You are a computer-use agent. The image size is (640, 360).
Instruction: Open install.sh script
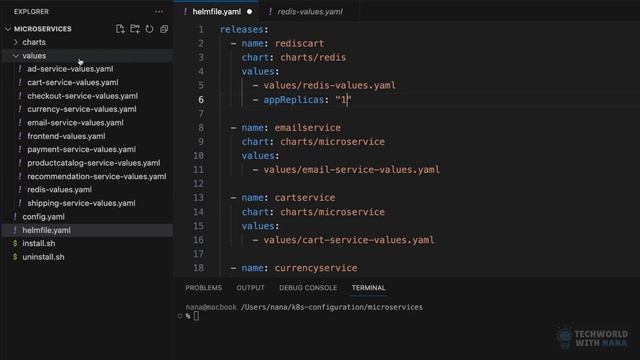(x=39, y=244)
